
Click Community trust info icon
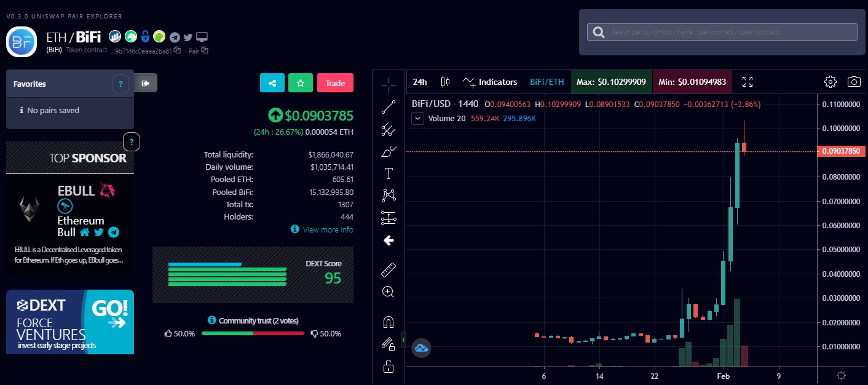(212, 320)
